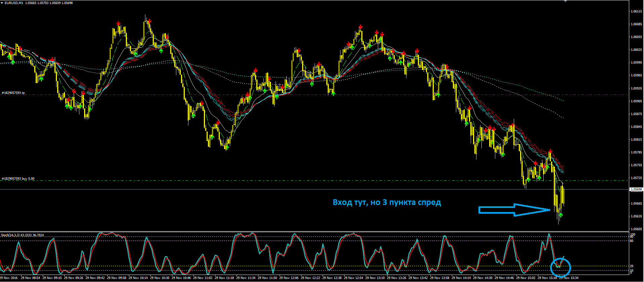Click the Stoch(14,3,3) indicator label
This screenshot has width=644, height=282.
coord(23,235)
